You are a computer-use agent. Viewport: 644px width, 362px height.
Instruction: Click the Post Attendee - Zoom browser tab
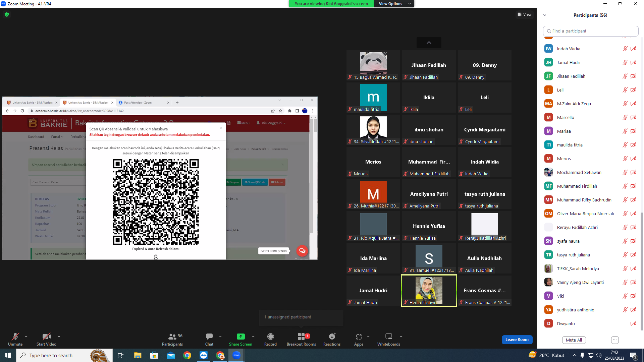pos(144,103)
